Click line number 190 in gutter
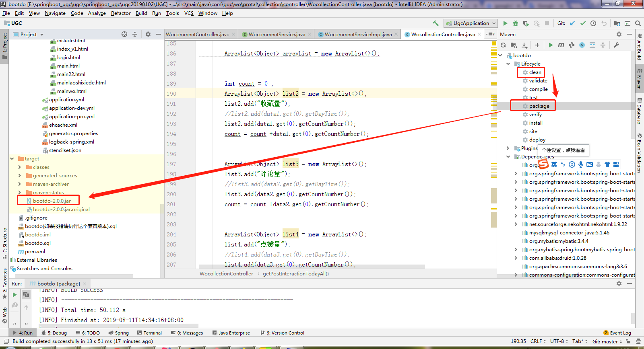Image resolution: width=644 pixels, height=349 pixels. (x=171, y=94)
